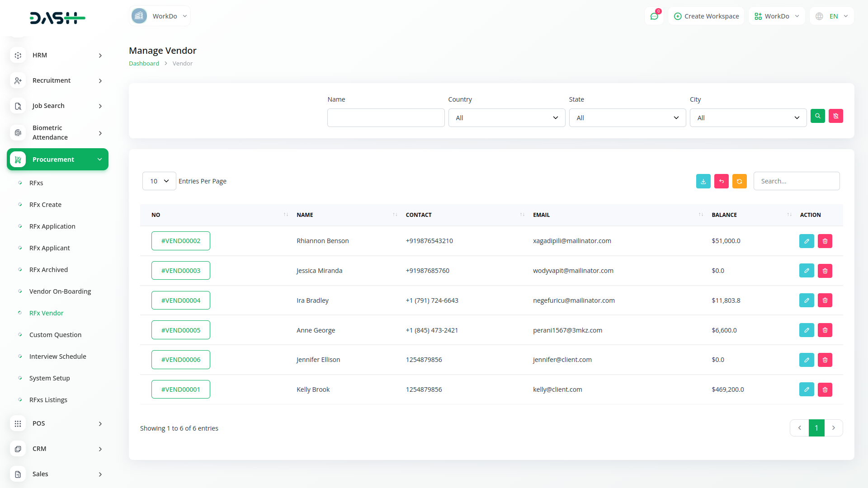
Task: Click the red reset filter icon
Action: click(x=835, y=116)
